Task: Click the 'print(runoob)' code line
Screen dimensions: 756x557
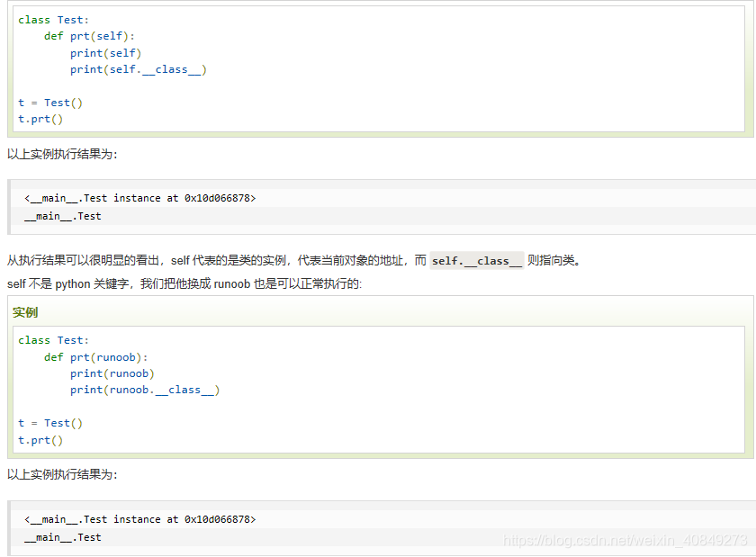Action: tap(112, 374)
